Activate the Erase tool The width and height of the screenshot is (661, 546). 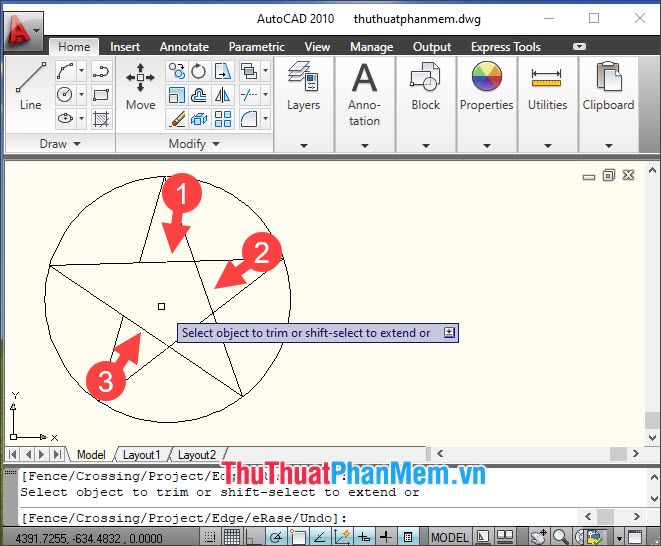point(176,118)
